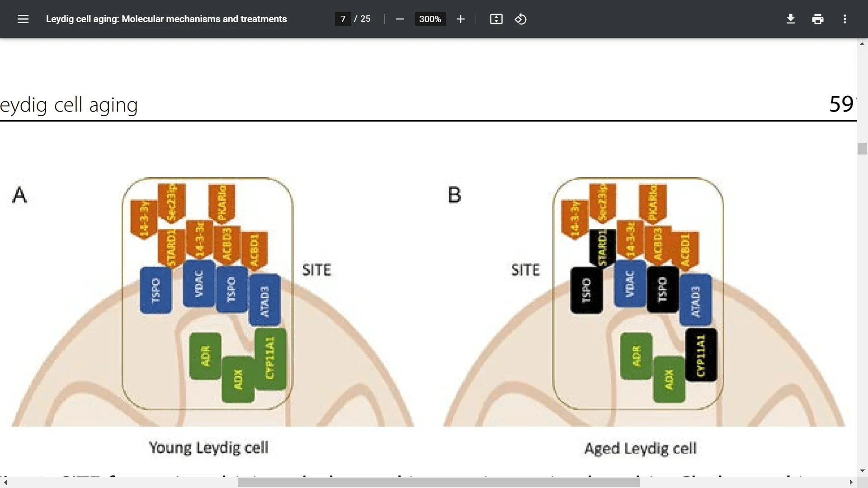Zoom out with the minus button
This screenshot has width=868, height=488.
click(x=400, y=19)
